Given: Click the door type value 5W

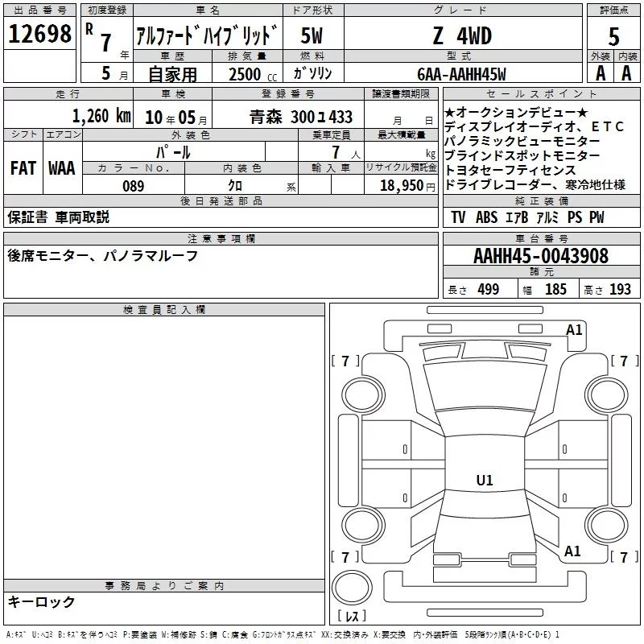Looking at the screenshot, I should pos(312,35).
